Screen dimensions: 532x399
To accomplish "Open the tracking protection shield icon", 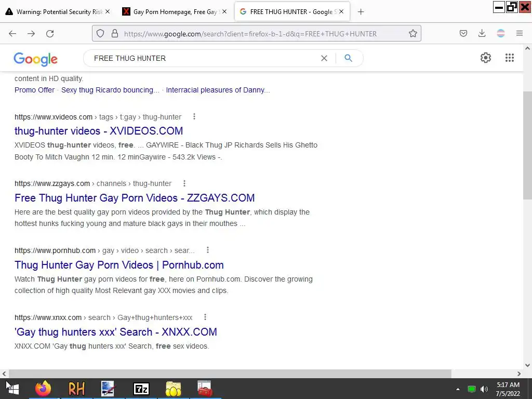I will 100,33.
